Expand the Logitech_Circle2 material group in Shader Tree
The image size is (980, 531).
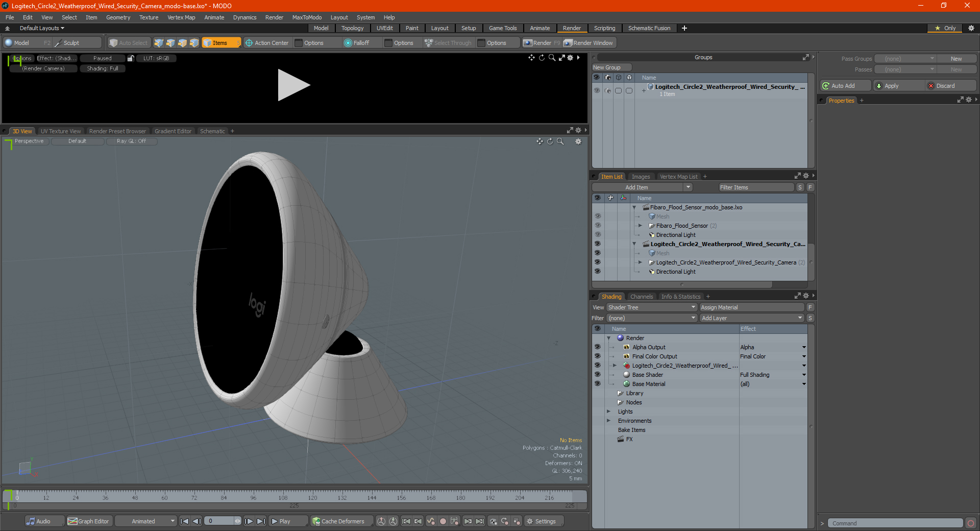pos(615,366)
